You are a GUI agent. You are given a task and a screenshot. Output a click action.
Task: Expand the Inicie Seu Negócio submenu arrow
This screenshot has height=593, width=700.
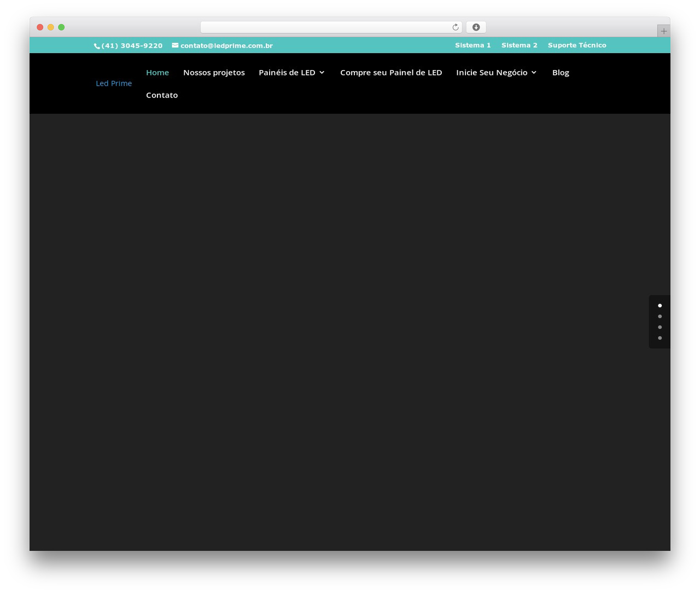534,73
